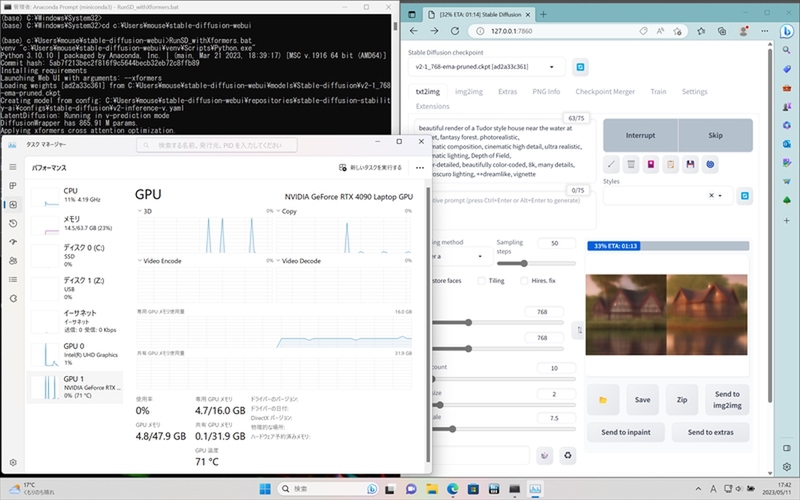
Task: Click the CFG scale slider handle
Action: 452,429
